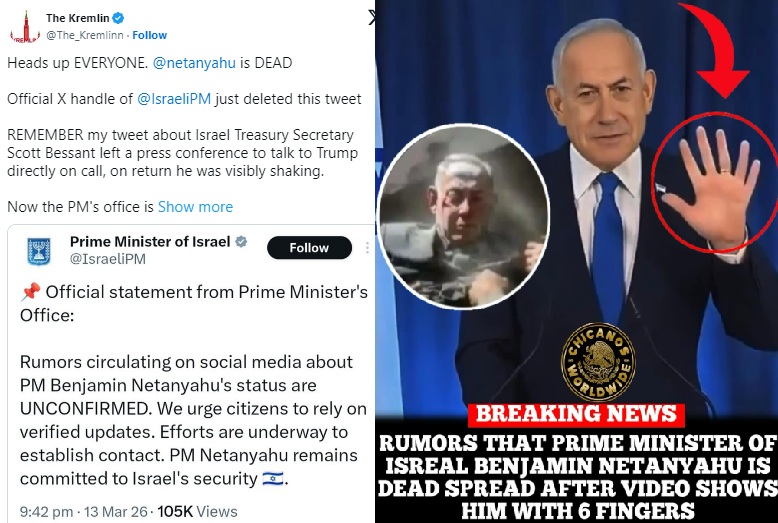The height and width of the screenshot is (523, 778).
Task: Click the red Breaking News banner
Action: click(x=576, y=414)
